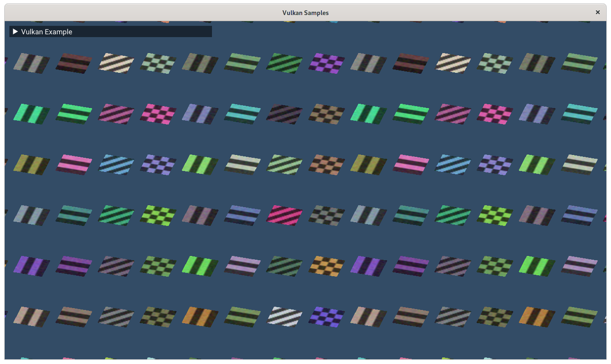The height and width of the screenshot is (364, 611).
Task: Close the Vulkan Samples window
Action: (x=597, y=12)
